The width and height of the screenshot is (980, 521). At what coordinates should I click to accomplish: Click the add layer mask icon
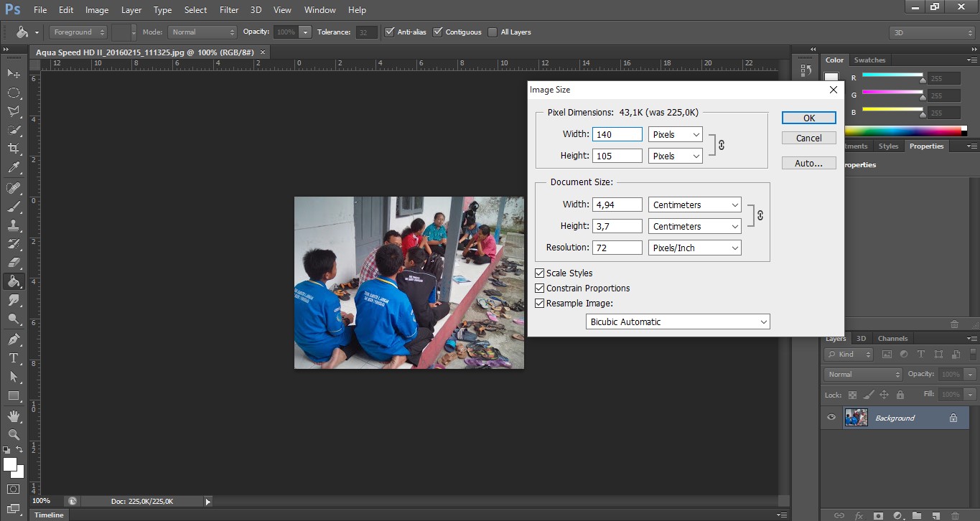(x=878, y=515)
